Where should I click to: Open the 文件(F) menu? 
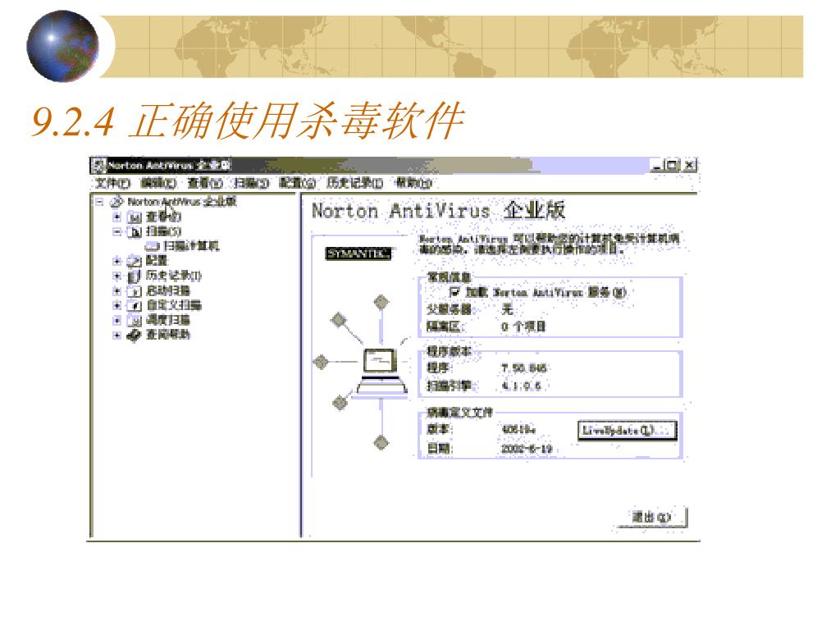[x=112, y=183]
